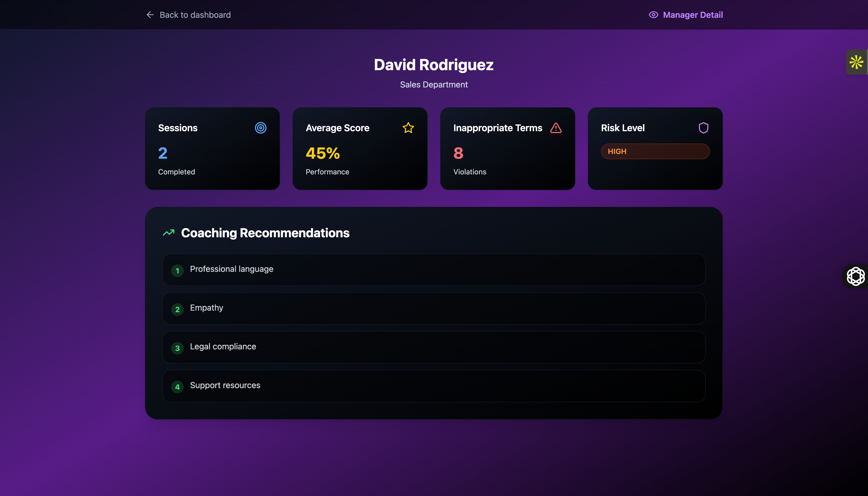Click the Sessions target icon
This screenshot has height=496, width=868.
point(260,128)
